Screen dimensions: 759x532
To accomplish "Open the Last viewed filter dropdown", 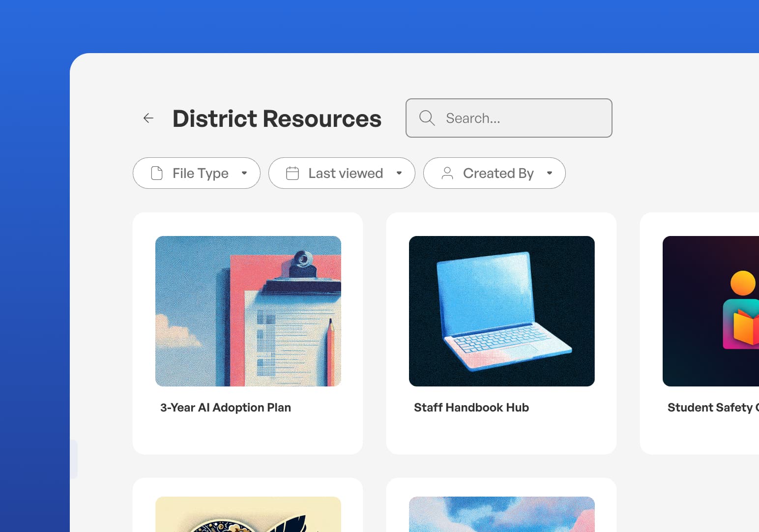I will point(342,173).
